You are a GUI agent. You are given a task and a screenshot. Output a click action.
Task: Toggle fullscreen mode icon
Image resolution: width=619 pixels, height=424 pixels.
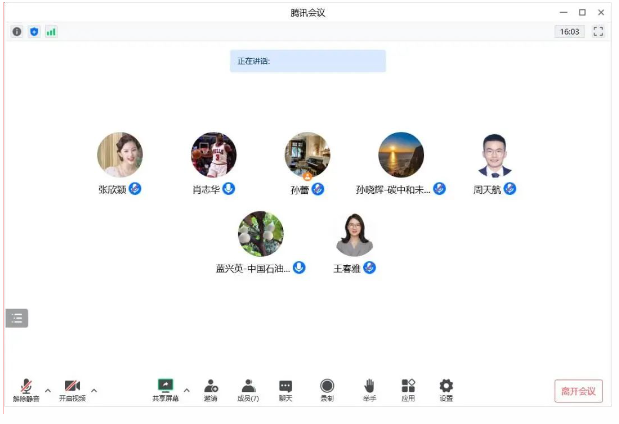click(x=598, y=32)
